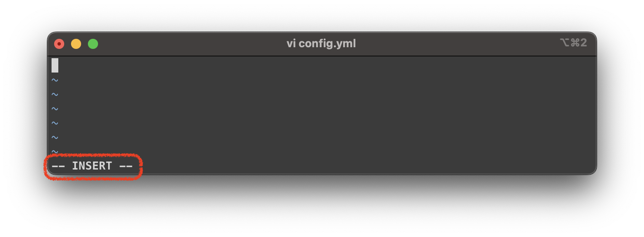Click the word vi in the title
The width and height of the screenshot is (644, 237).
[291, 43]
